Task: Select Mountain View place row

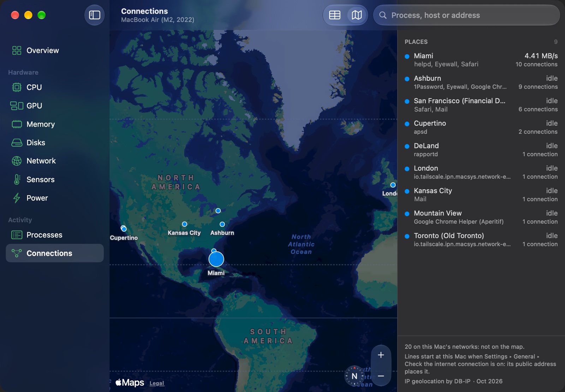Action: [x=481, y=217]
